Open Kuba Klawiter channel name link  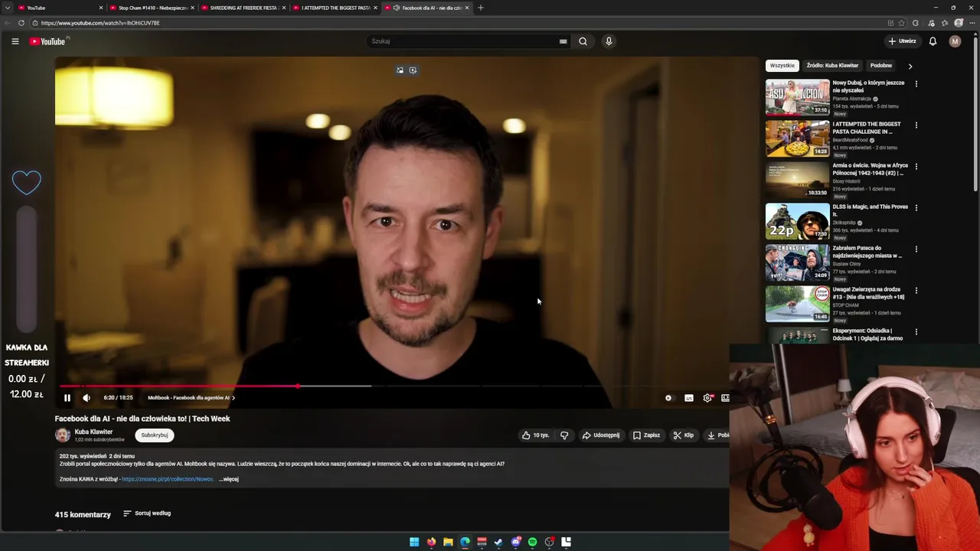coord(93,432)
